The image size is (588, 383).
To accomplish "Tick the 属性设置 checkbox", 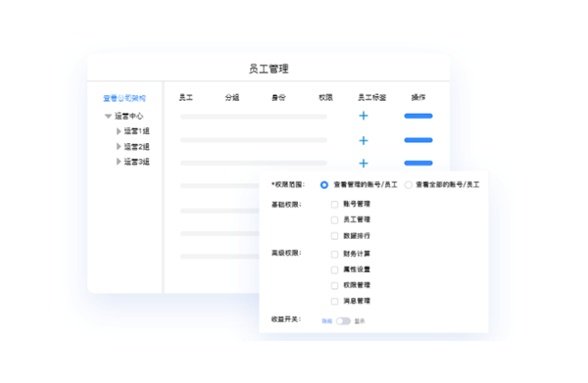I will 334,269.
